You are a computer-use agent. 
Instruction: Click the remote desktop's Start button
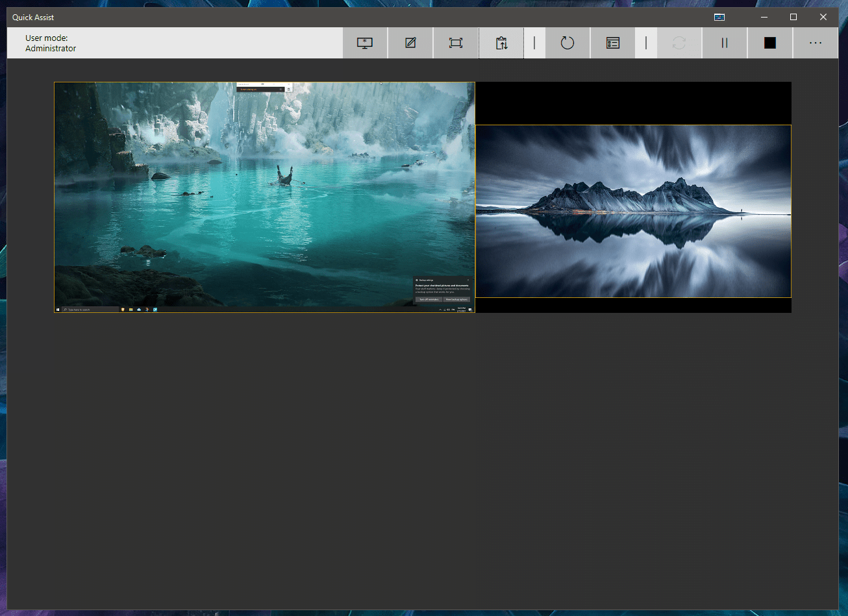pos(58,309)
